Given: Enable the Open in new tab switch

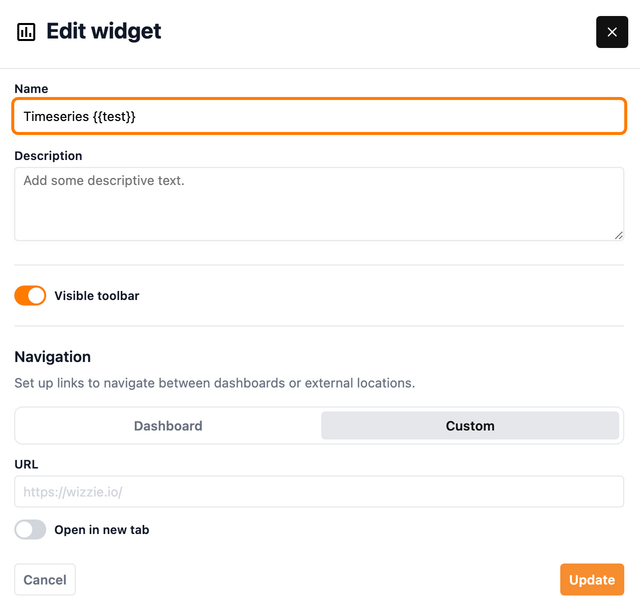Looking at the screenshot, I should point(30,530).
